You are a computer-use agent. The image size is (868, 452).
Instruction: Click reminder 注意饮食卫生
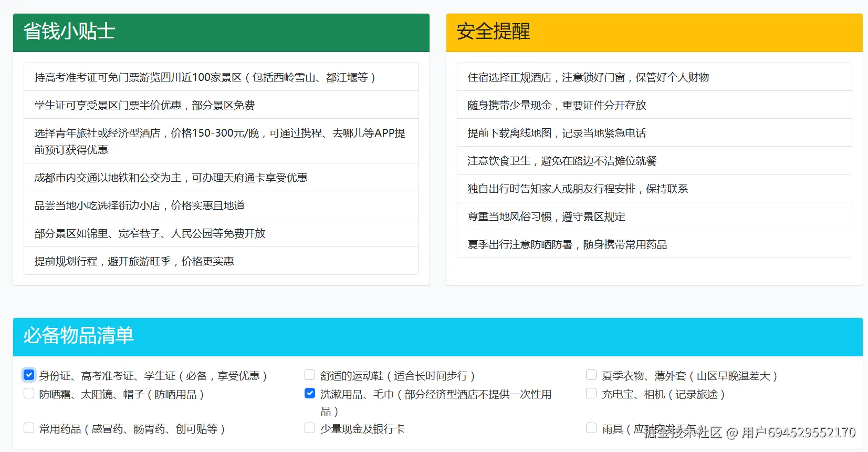tap(654, 161)
